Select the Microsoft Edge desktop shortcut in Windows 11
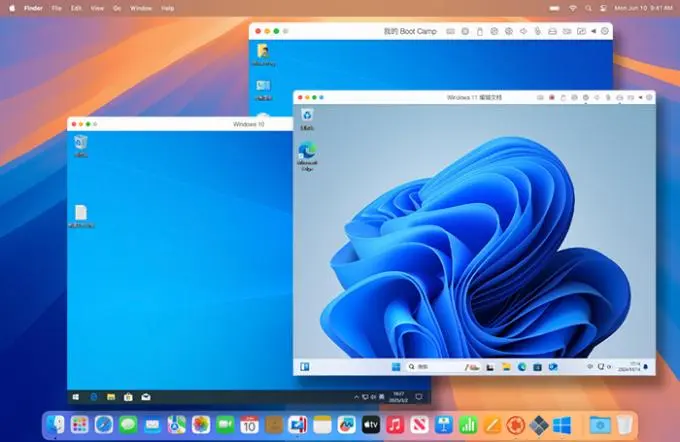Screen dimensions: 680x442 (307, 156)
